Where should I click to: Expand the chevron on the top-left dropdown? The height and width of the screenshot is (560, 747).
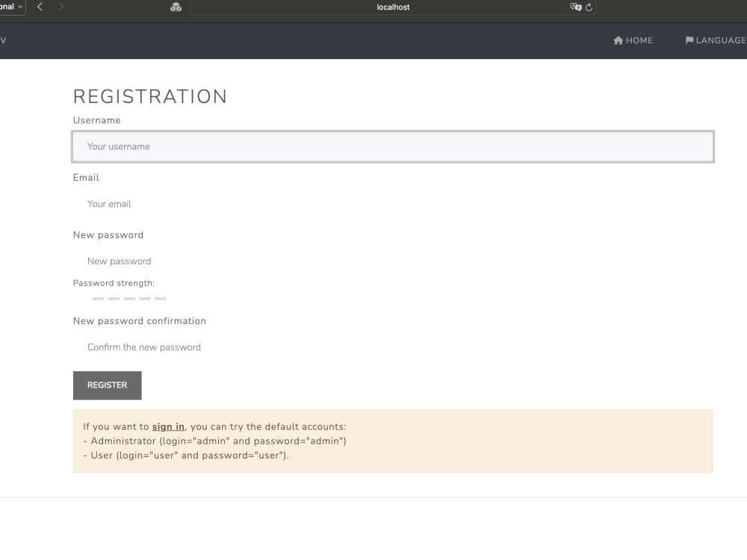(21, 7)
